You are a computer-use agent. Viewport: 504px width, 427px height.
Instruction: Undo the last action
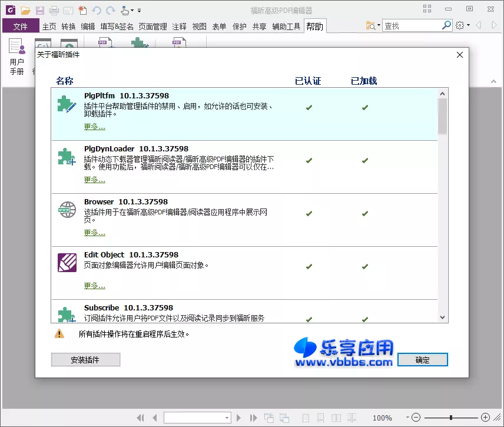tap(97, 11)
